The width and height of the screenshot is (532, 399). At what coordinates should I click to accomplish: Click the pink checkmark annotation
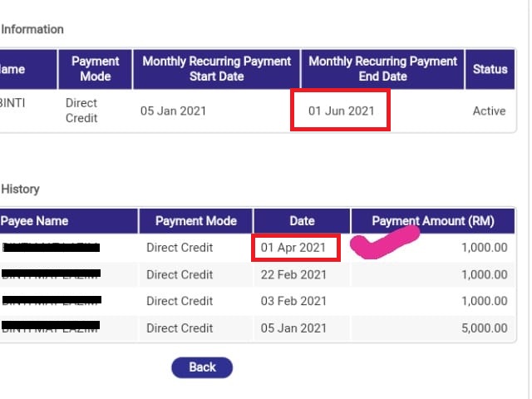coord(385,243)
